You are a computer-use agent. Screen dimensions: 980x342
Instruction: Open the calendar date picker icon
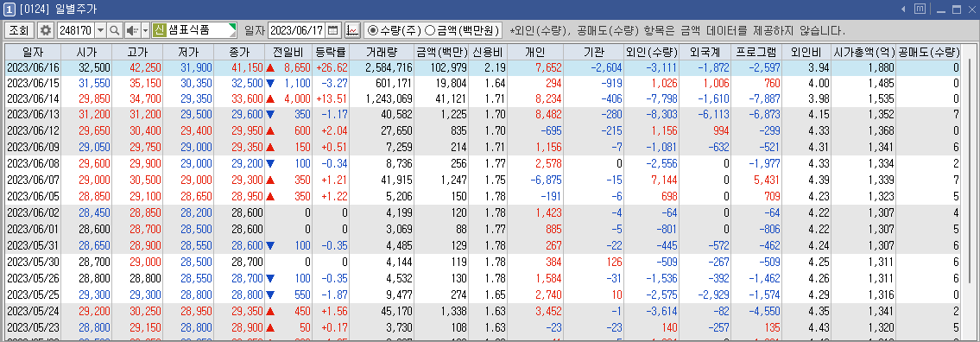[x=333, y=29]
